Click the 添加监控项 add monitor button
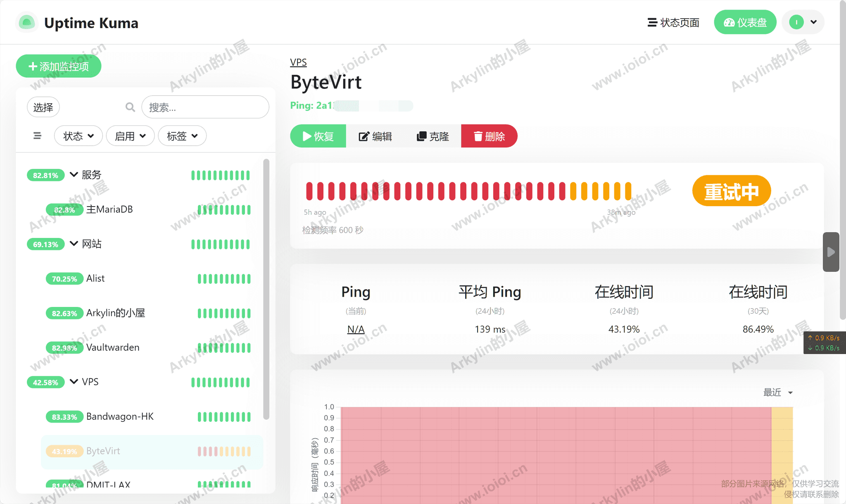Screen dimensions: 846x504 59,66
